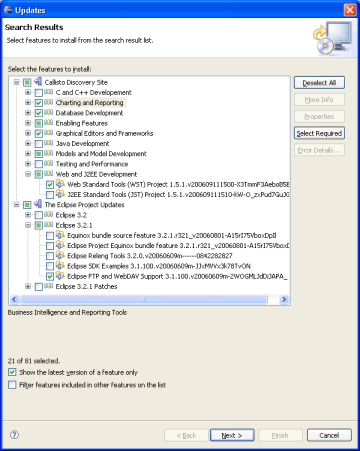Check the C and C++ Development checkbox
Image resolution: width=360 pixels, height=451 pixels.
coord(39,93)
